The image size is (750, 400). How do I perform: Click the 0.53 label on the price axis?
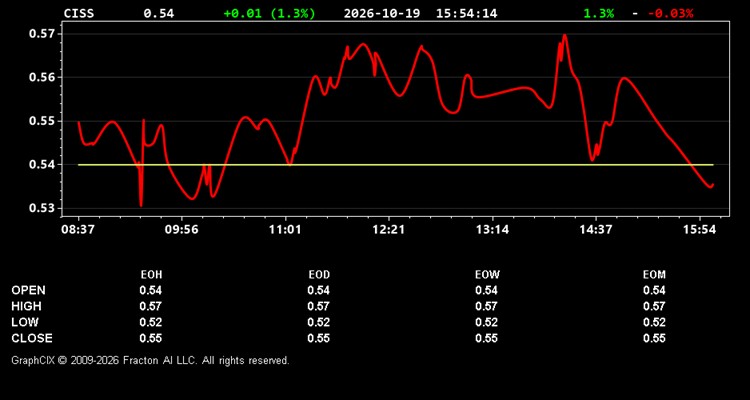click(x=42, y=208)
